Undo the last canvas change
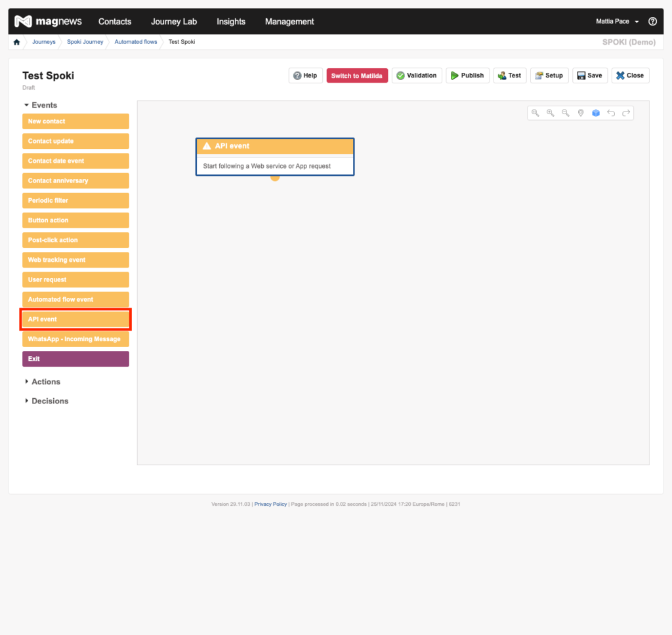 pos(611,113)
